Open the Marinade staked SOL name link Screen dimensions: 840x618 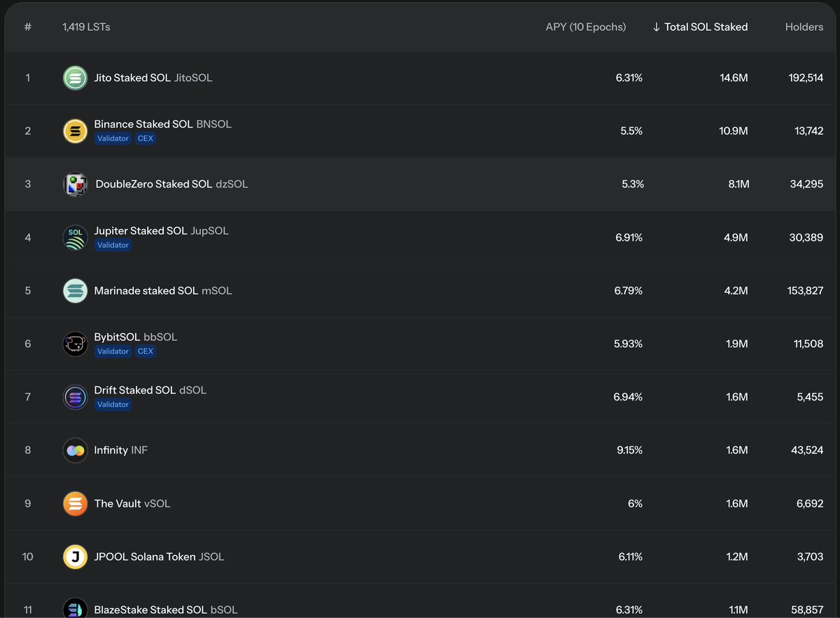click(x=163, y=290)
